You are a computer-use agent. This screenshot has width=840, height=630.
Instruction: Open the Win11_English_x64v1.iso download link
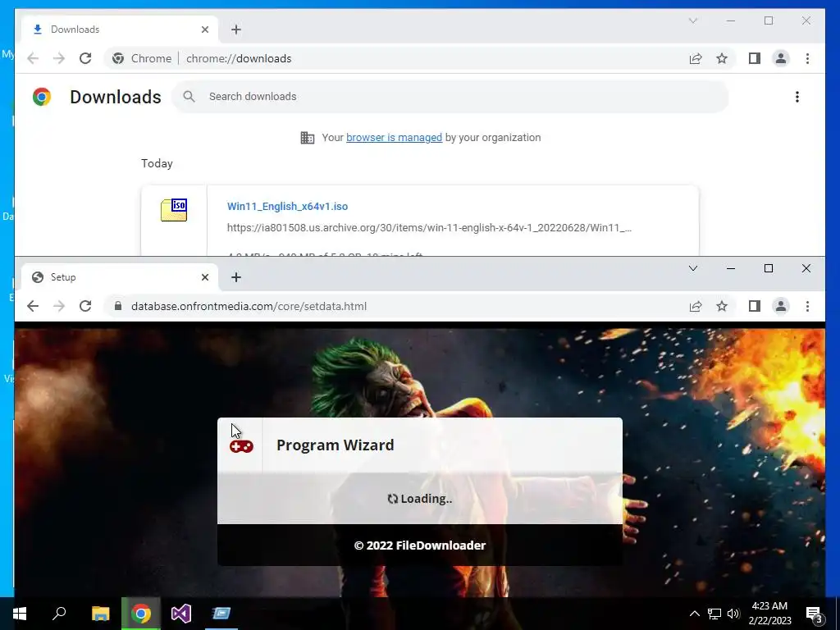pyautogui.click(x=287, y=206)
